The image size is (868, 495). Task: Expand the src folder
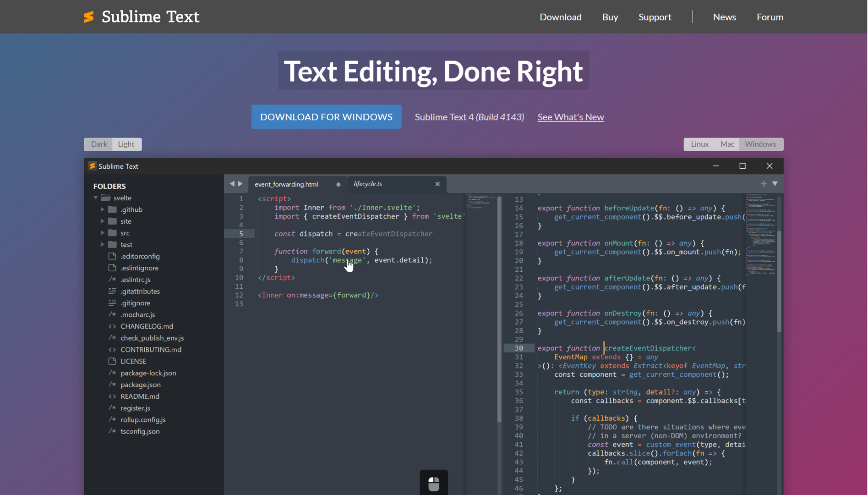103,233
